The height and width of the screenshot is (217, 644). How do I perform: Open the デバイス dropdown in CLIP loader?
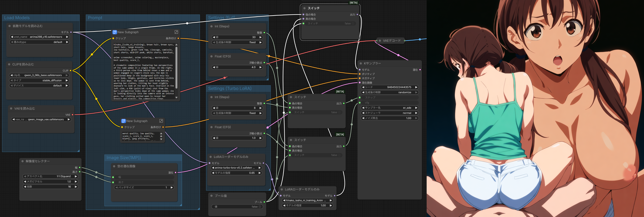(39, 86)
